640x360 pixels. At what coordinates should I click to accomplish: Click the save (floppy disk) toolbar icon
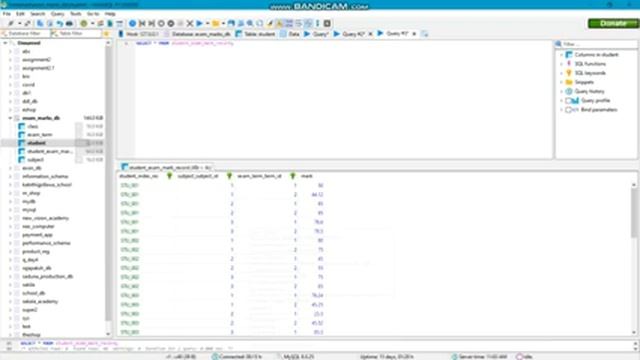(231, 24)
